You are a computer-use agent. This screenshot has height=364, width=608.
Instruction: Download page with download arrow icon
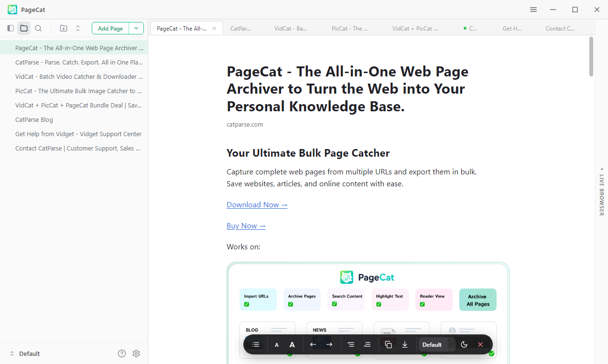(405, 344)
